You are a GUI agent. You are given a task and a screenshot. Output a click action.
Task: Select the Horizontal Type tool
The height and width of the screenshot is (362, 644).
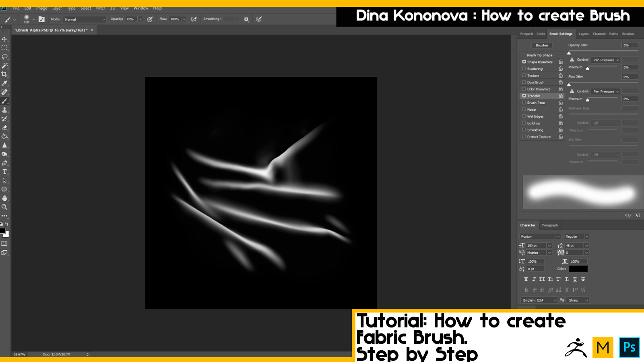5,171
